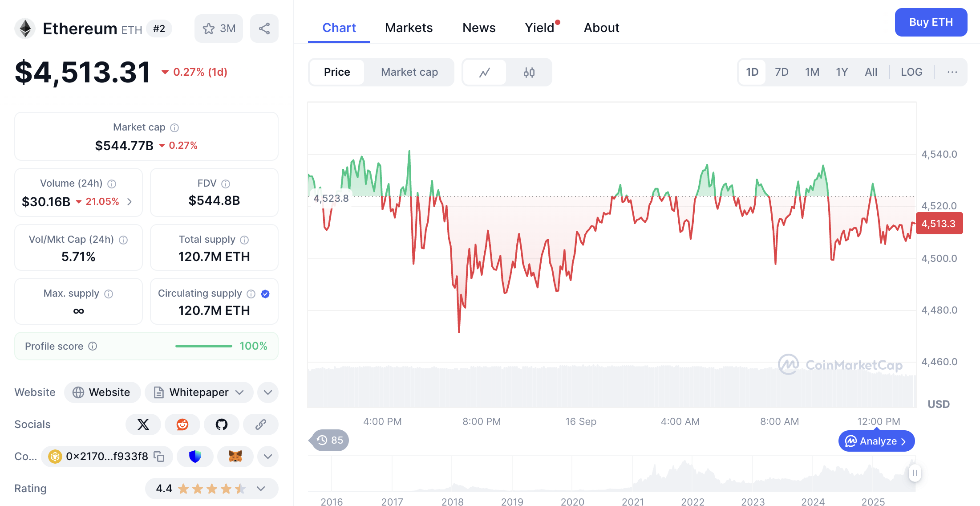The width and height of the screenshot is (980, 506).
Task: Click the current price label 4,513.3
Action: point(939,224)
